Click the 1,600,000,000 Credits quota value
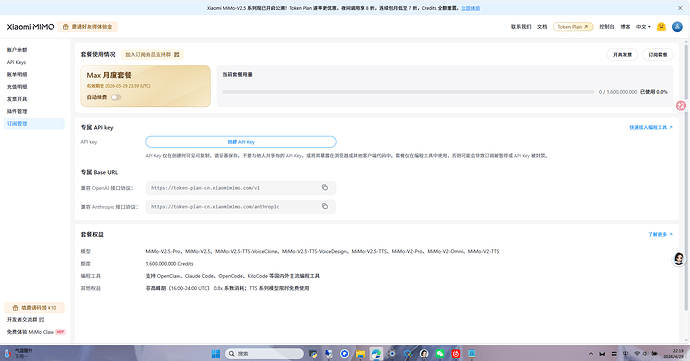 [x=169, y=264]
